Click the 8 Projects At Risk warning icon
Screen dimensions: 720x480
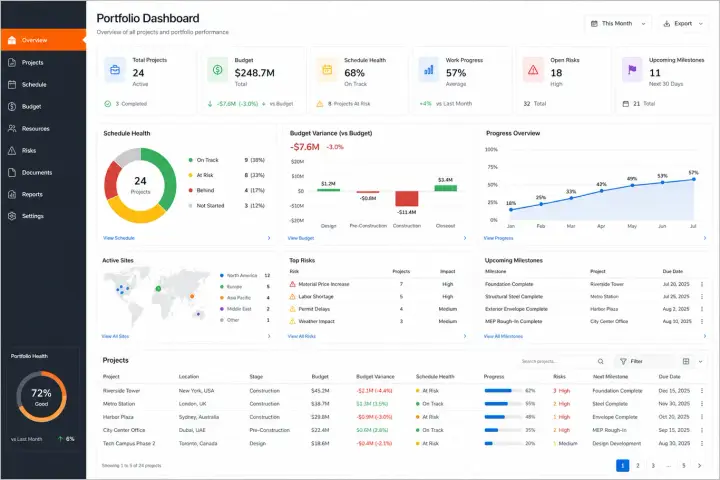[x=320, y=104]
